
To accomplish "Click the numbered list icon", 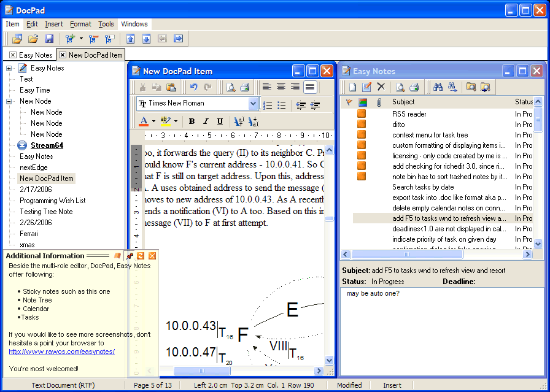I will (268, 104).
